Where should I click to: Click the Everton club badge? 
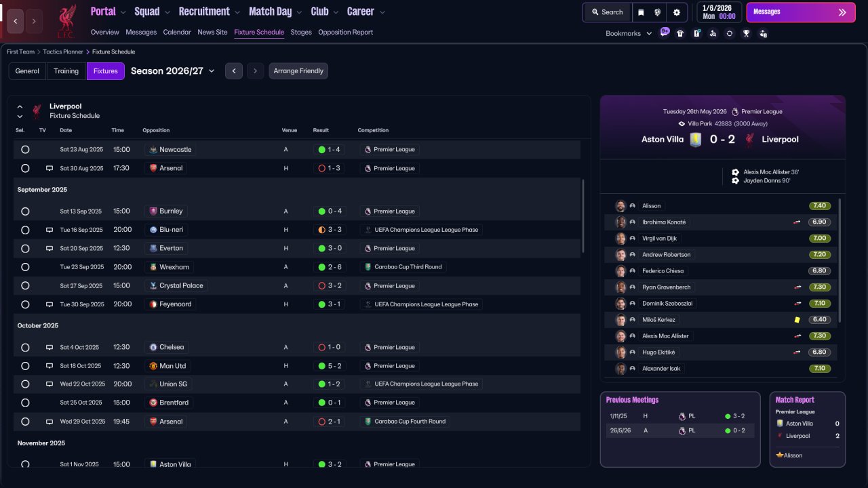[153, 249]
